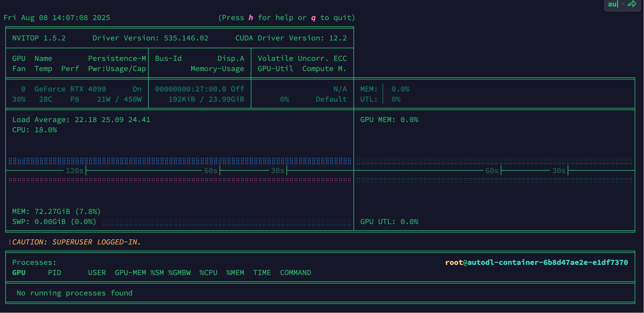Screen dimensions: 644x313
Task: Click the power reading '21W / 450W'
Action: tap(119, 99)
